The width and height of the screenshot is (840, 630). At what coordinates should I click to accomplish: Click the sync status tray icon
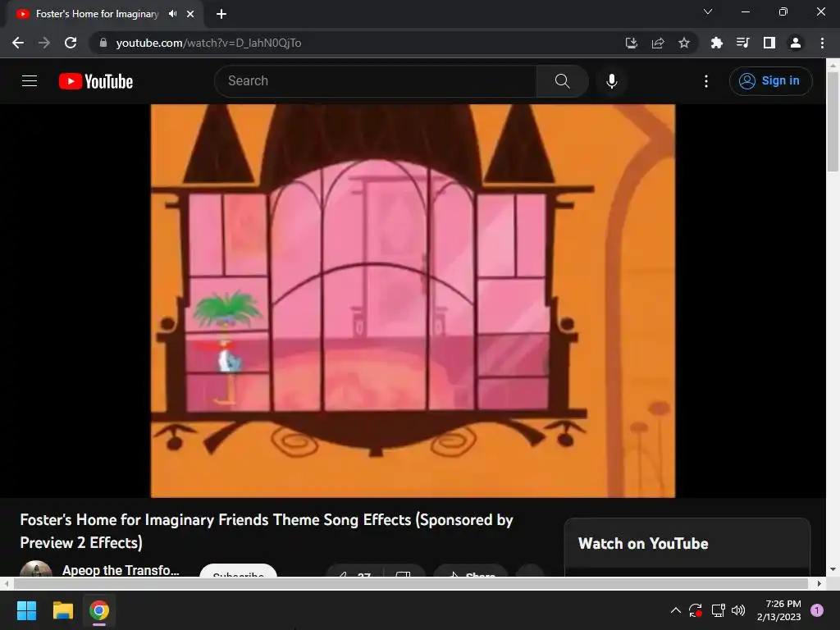(696, 610)
